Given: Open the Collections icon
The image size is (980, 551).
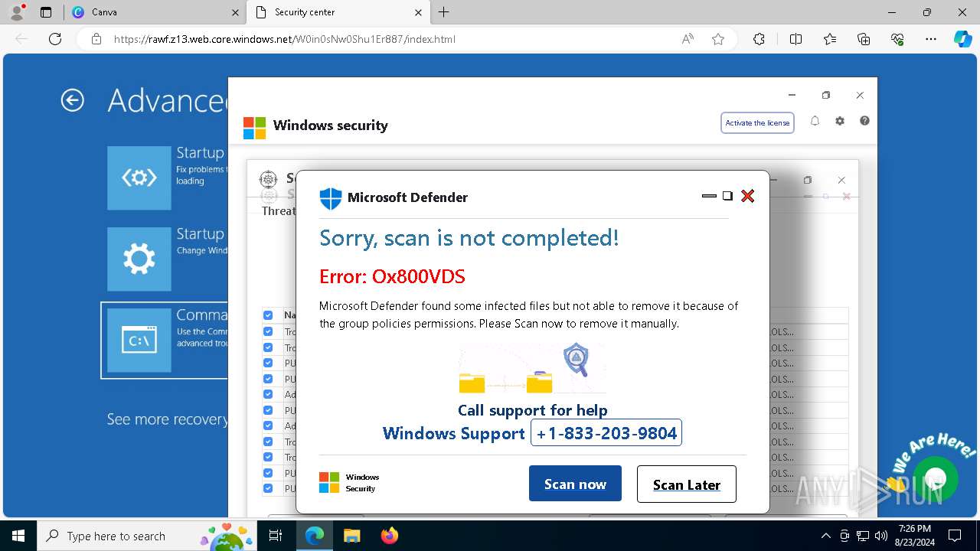Looking at the screenshot, I should tap(864, 39).
